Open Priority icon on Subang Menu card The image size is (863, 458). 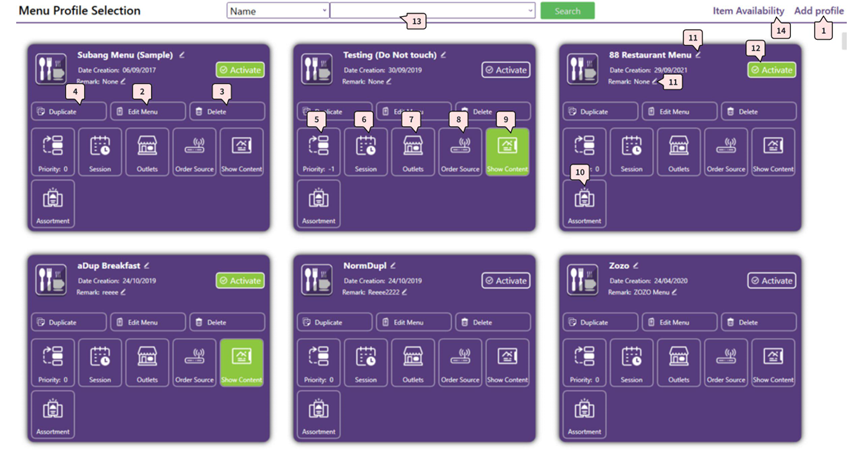(52, 152)
